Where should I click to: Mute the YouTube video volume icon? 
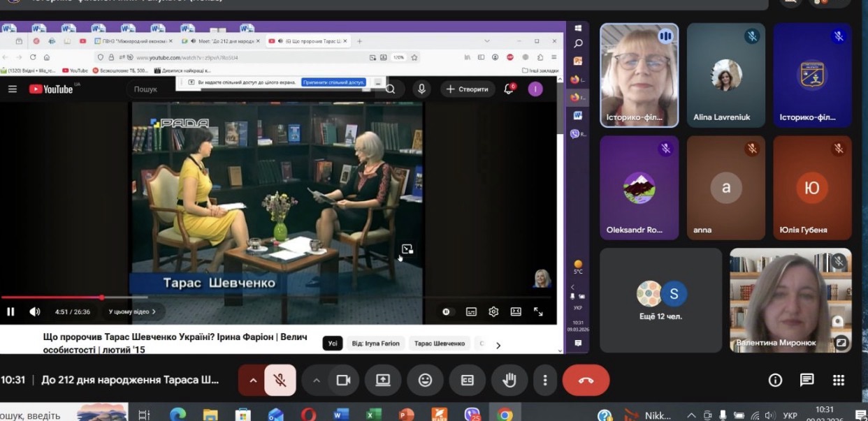point(34,311)
